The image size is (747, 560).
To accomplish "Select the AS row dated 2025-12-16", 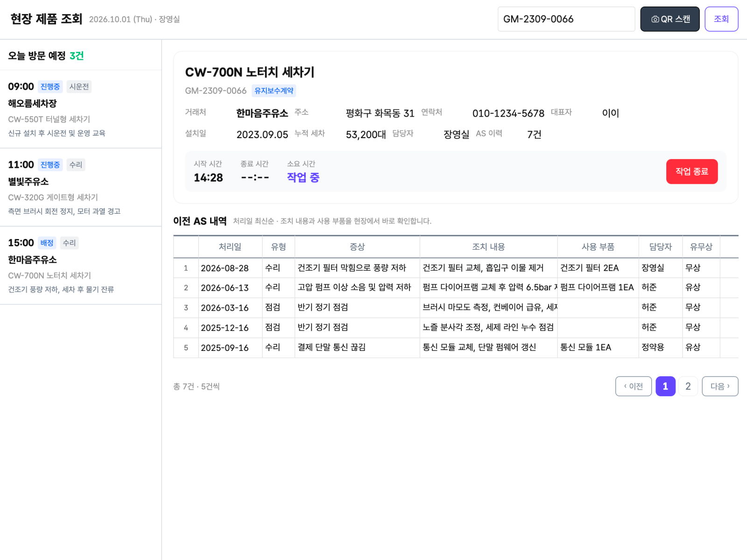I will [456, 328].
